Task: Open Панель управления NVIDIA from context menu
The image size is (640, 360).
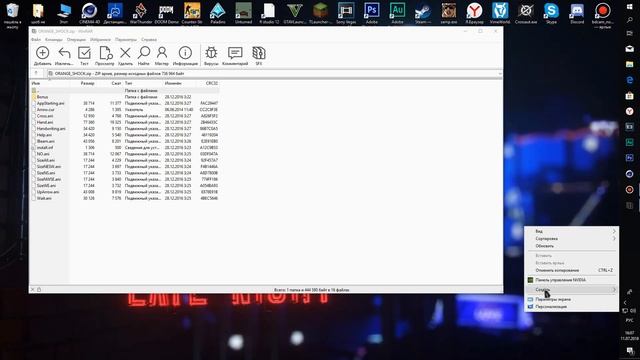Action: 571,280
